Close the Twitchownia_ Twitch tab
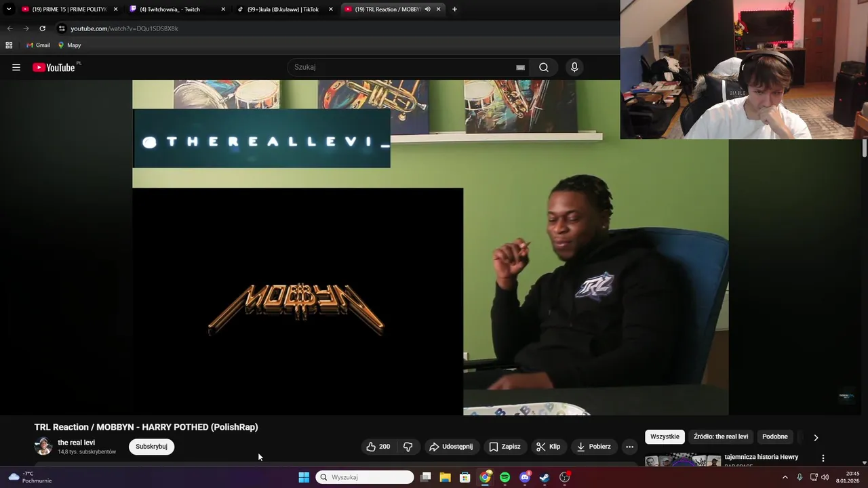Image resolution: width=868 pixels, height=488 pixels. 223,9
